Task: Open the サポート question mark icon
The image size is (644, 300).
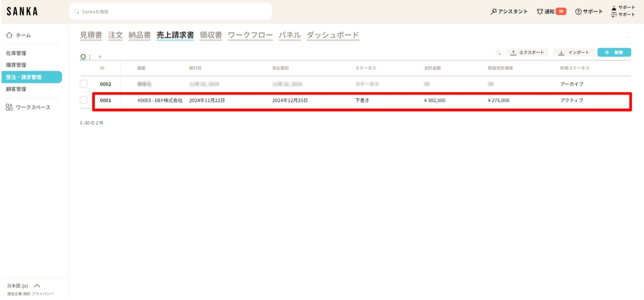Action: pyautogui.click(x=578, y=12)
